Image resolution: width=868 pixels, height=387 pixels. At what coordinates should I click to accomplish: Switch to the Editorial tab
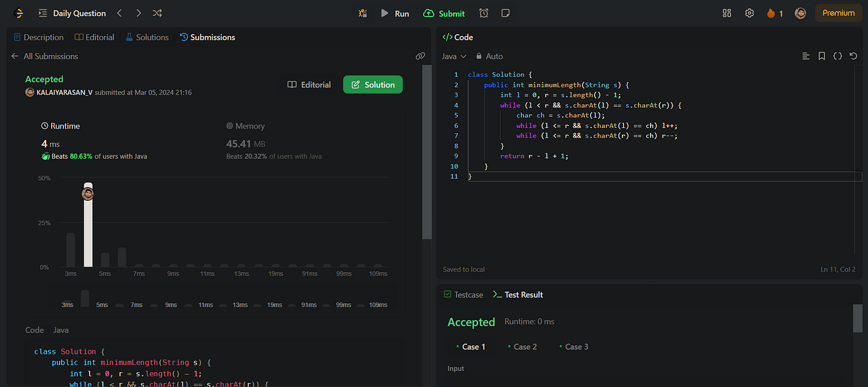pos(95,37)
